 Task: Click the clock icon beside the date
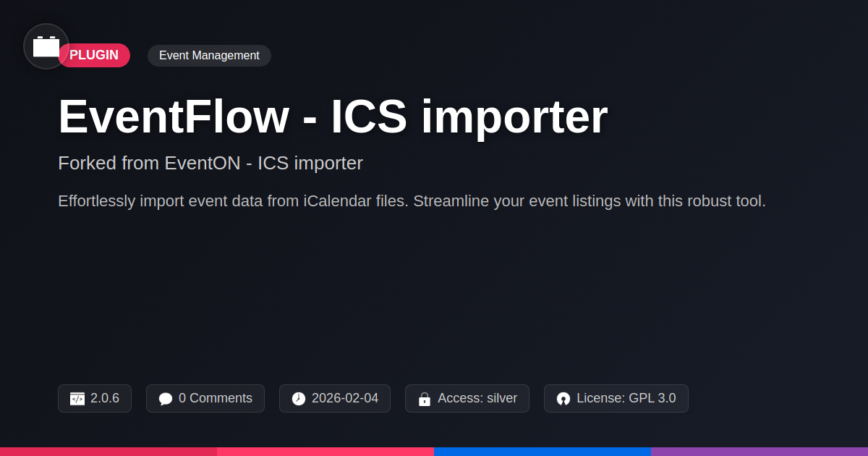(299, 399)
